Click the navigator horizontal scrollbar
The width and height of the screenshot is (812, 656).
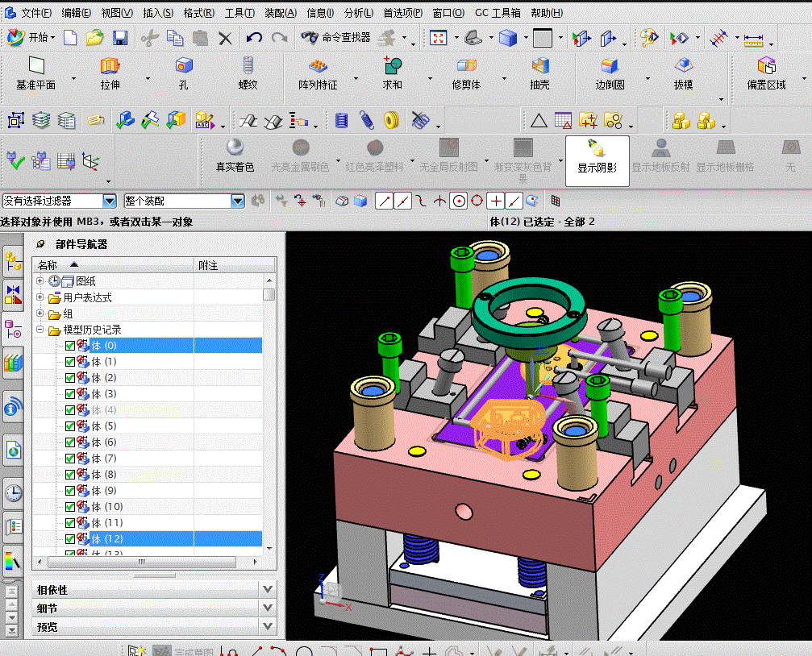pyautogui.click(x=142, y=562)
